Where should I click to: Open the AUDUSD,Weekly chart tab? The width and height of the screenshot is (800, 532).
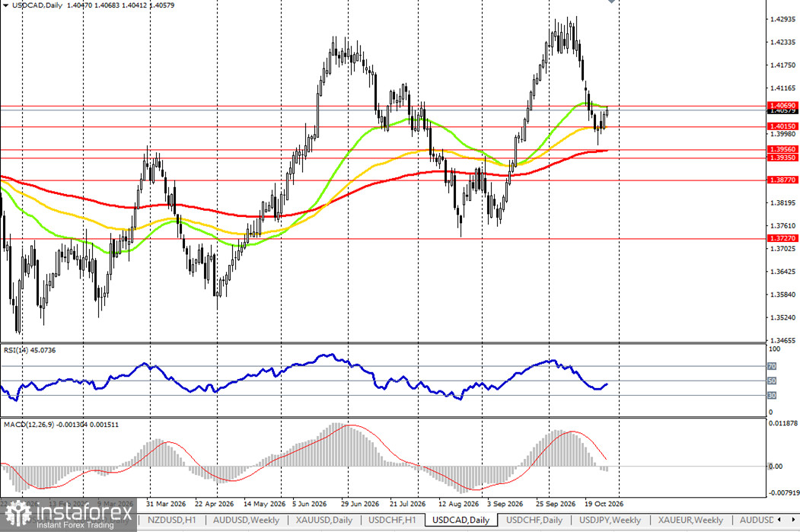coord(246,520)
